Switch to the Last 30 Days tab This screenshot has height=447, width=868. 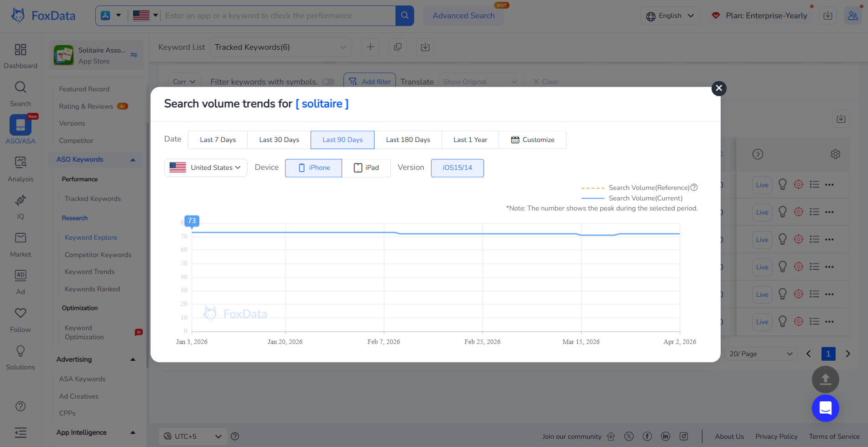(x=279, y=140)
